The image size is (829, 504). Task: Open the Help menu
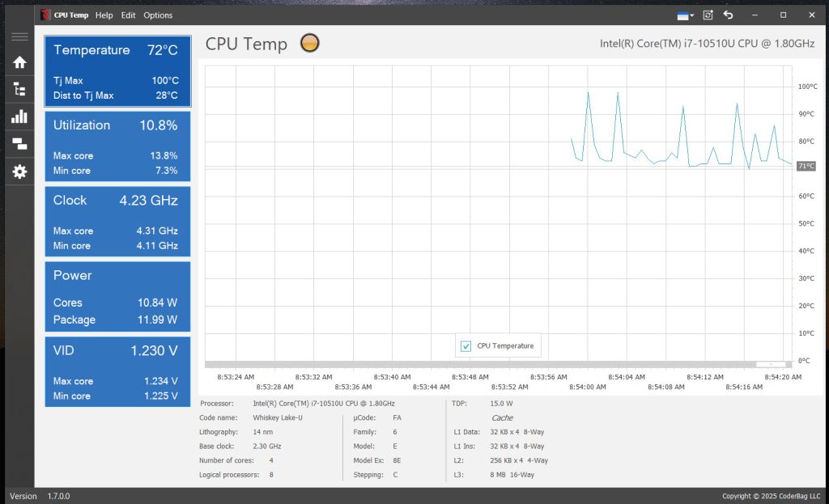(104, 15)
